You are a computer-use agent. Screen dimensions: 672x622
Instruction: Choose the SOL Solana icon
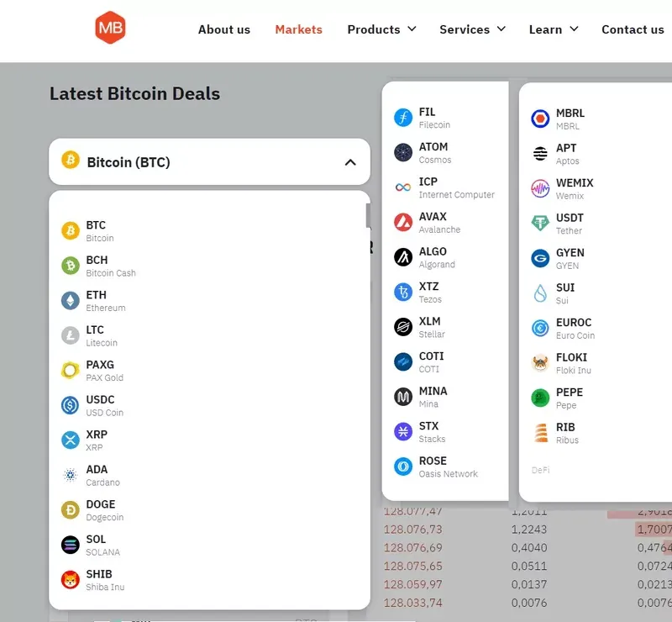(71, 545)
